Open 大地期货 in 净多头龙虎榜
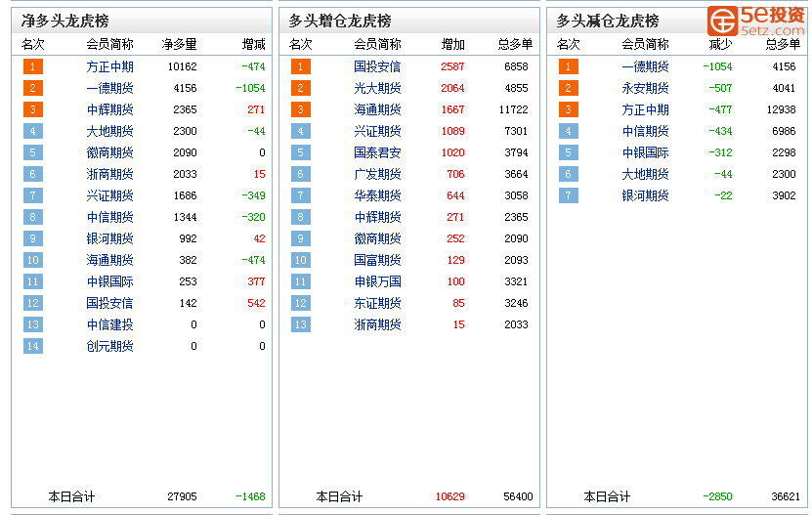 (x=109, y=131)
